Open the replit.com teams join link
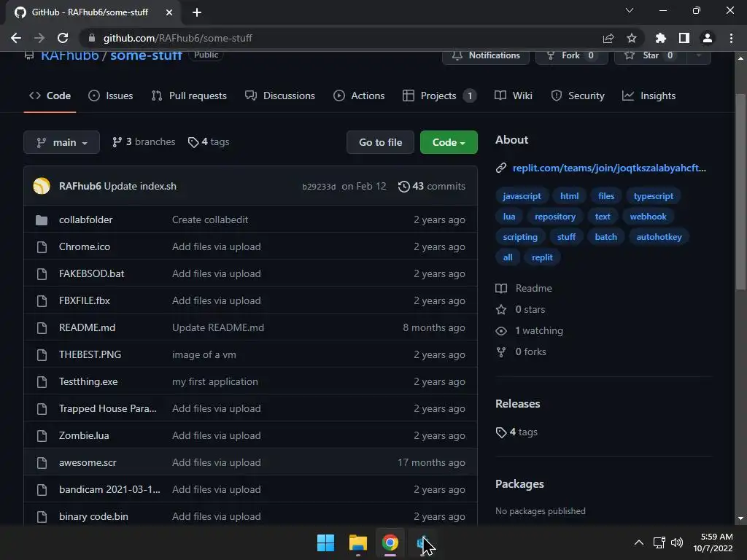The image size is (747, 560). click(x=609, y=168)
